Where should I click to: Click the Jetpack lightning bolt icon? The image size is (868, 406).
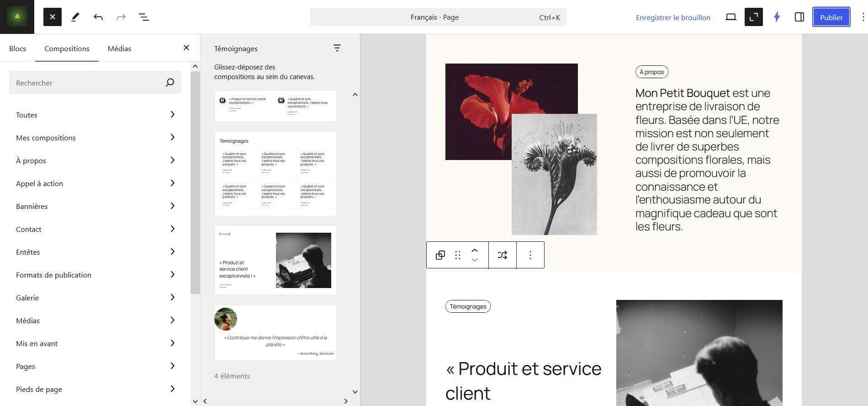coord(777,17)
